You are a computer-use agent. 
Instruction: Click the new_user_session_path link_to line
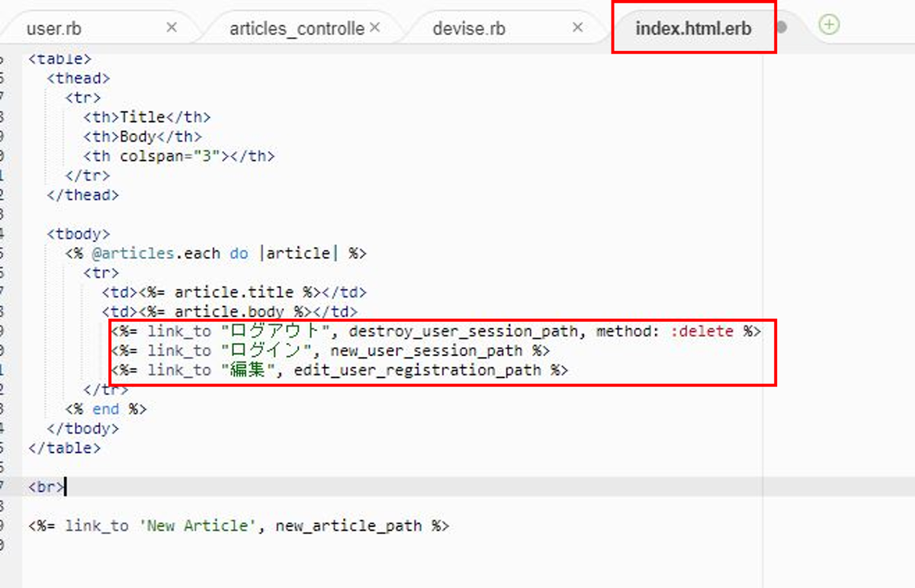coord(331,351)
